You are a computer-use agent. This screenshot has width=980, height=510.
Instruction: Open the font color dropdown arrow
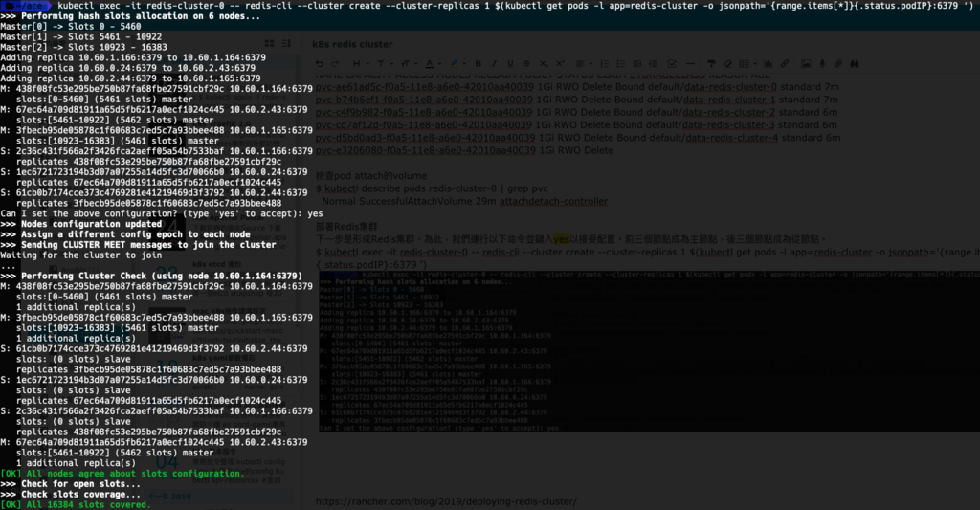point(440,63)
